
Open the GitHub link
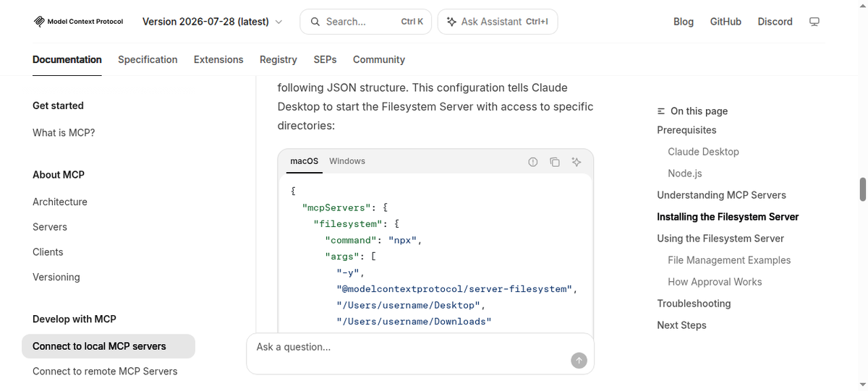point(726,22)
